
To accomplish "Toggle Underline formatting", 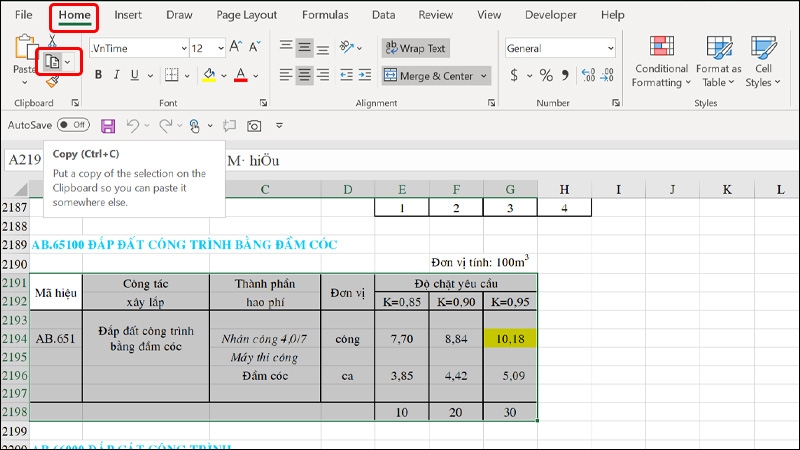I will pos(135,75).
